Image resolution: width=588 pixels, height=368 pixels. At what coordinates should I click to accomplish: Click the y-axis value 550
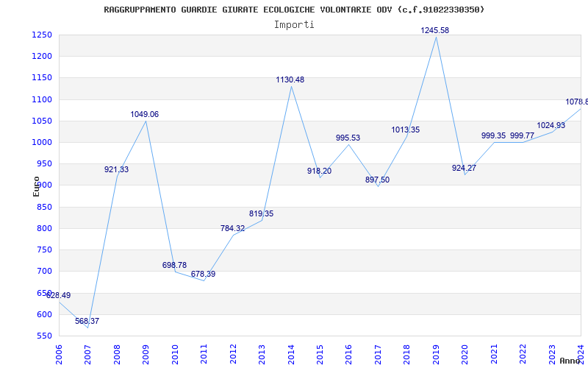(x=44, y=336)
